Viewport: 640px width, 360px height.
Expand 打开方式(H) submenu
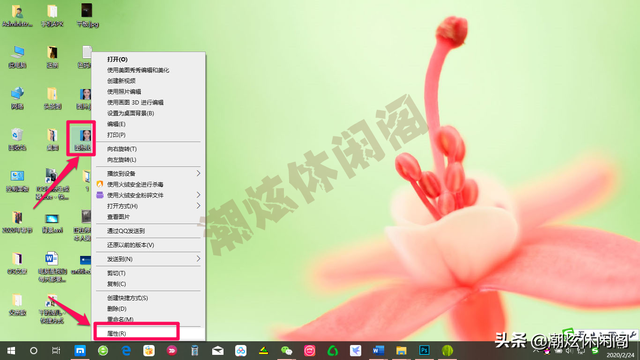(x=149, y=206)
